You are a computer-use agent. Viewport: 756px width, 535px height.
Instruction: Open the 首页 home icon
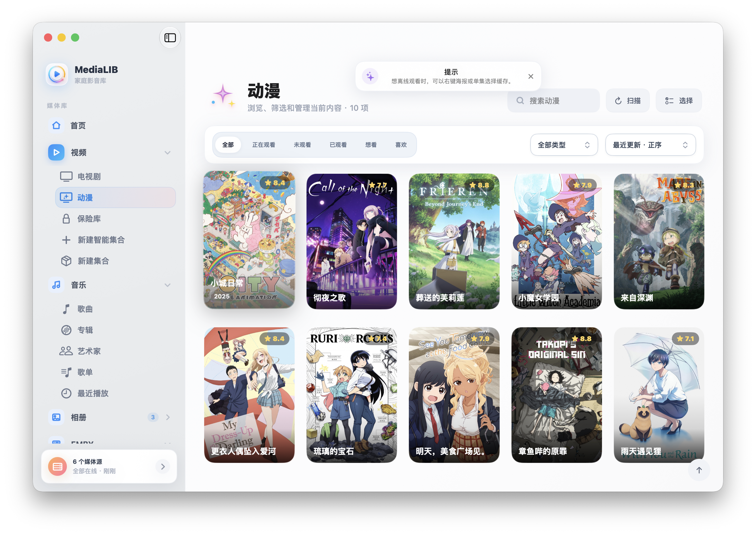[x=56, y=125]
